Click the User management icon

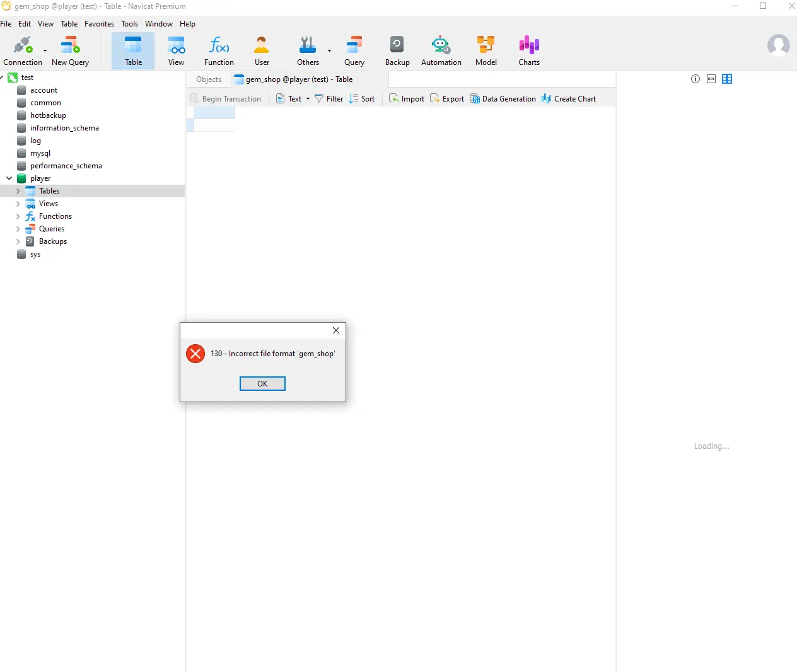(262, 50)
